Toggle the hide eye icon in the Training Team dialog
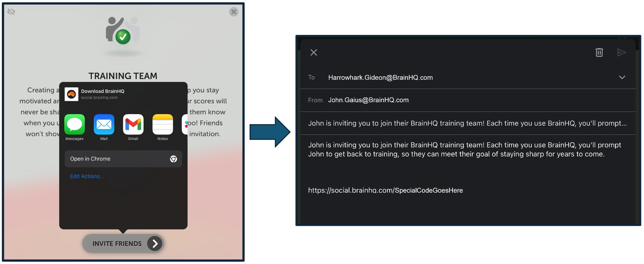 click(x=11, y=12)
